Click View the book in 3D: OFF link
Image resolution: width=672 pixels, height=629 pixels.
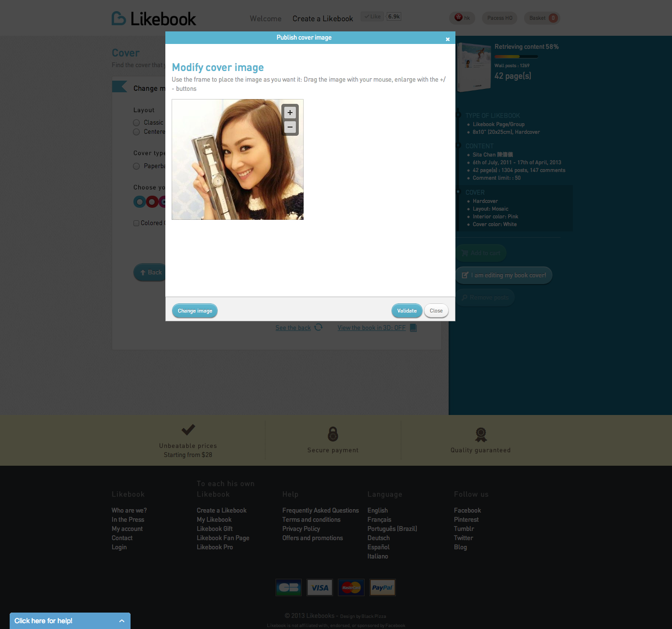(371, 328)
